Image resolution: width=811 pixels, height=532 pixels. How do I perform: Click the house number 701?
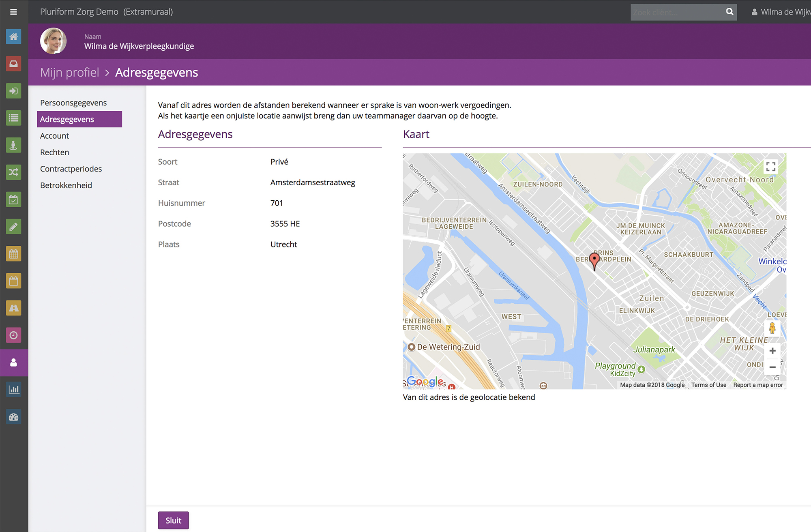277,203
